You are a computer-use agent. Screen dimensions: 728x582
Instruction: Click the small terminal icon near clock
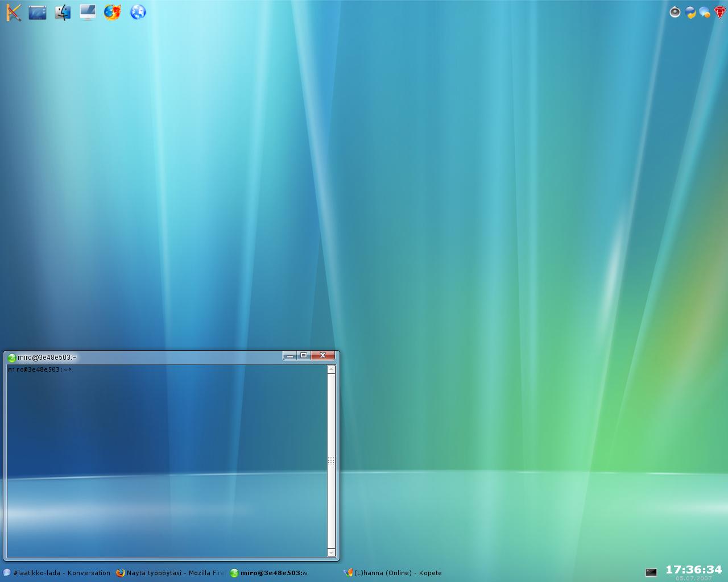click(651, 572)
